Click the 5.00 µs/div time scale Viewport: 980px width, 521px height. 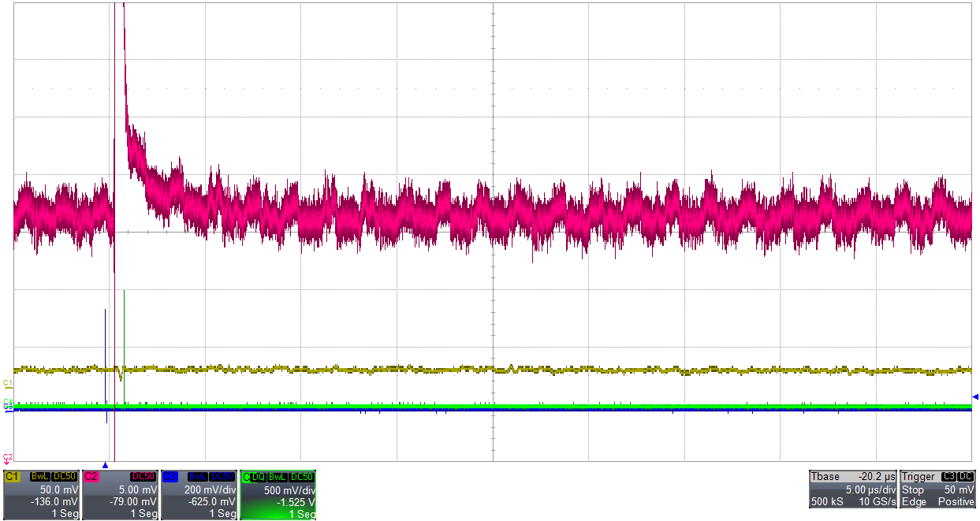(x=870, y=489)
